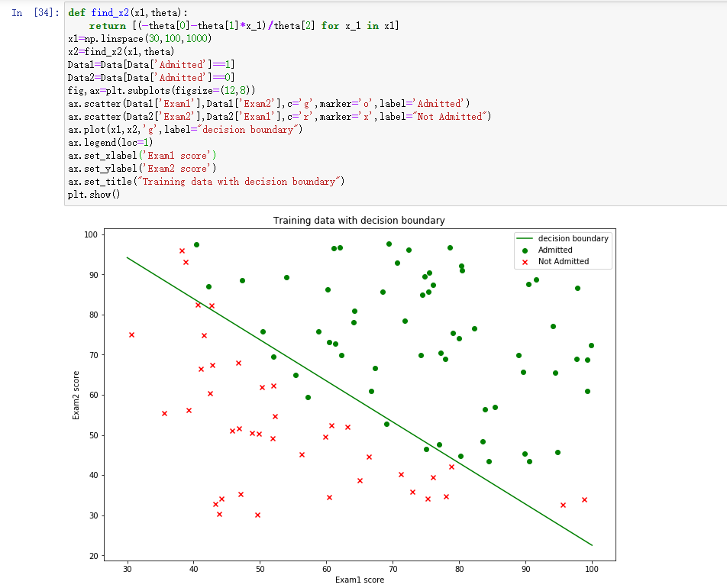
Task: Click the Data1 Admitted==1 filter line
Action: point(151,64)
